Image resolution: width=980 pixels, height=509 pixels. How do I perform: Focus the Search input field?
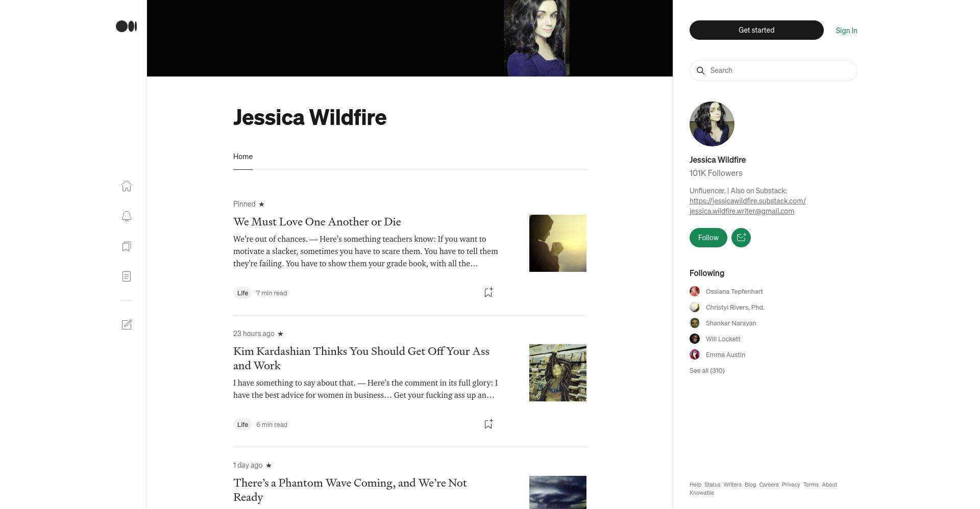[x=773, y=70]
